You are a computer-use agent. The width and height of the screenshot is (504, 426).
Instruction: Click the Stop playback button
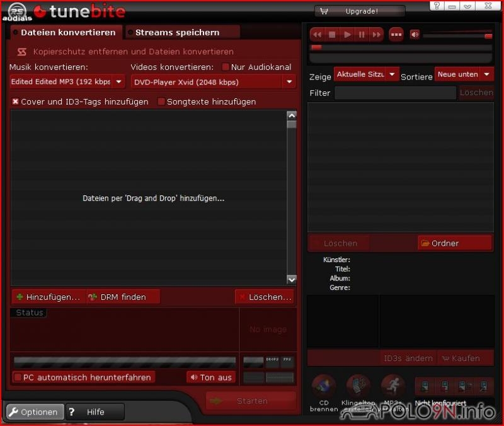coord(332,35)
